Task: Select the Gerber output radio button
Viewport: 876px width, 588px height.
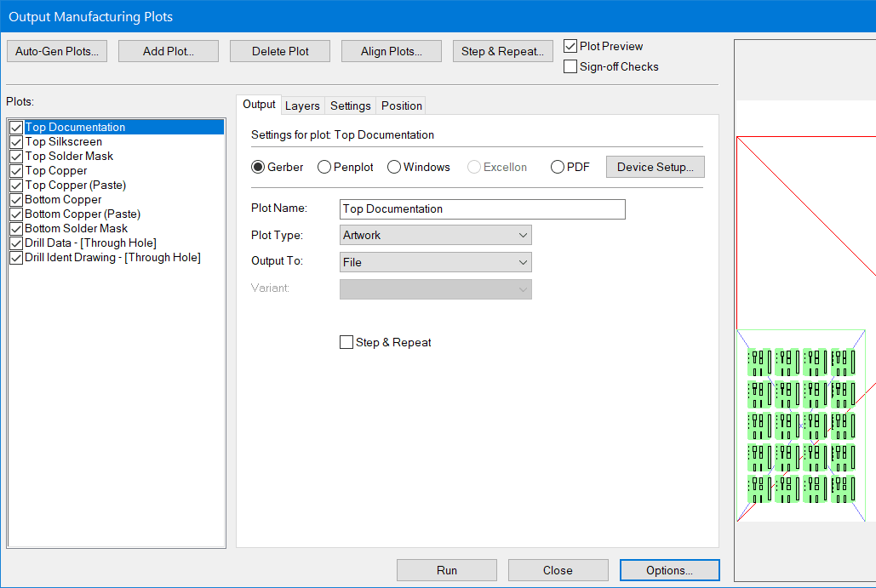Action: (x=258, y=167)
